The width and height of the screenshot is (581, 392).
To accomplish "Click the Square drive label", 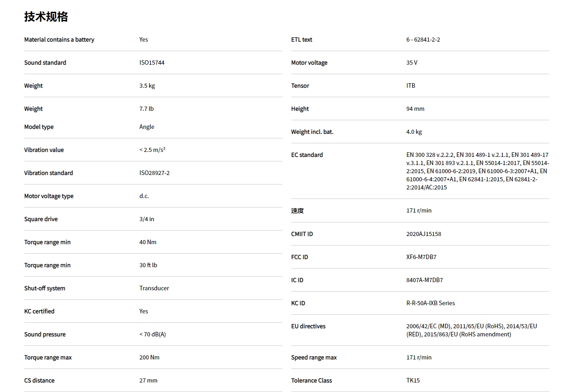I will (x=41, y=219).
